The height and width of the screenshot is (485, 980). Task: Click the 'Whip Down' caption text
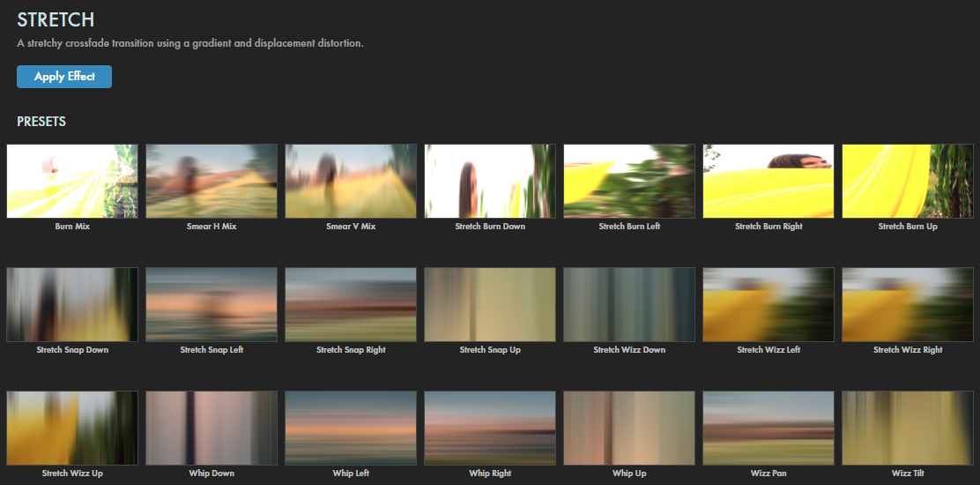point(212,474)
